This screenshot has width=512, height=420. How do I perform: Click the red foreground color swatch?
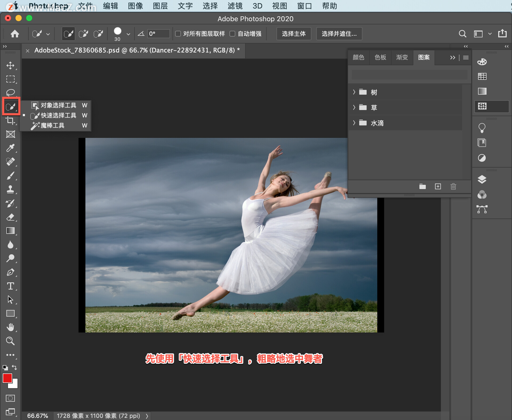point(7,378)
